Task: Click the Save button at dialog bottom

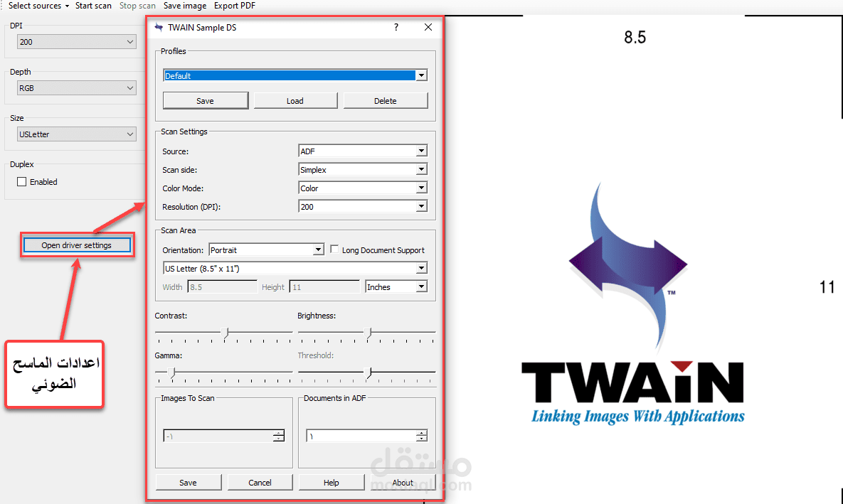Action: pos(189,483)
